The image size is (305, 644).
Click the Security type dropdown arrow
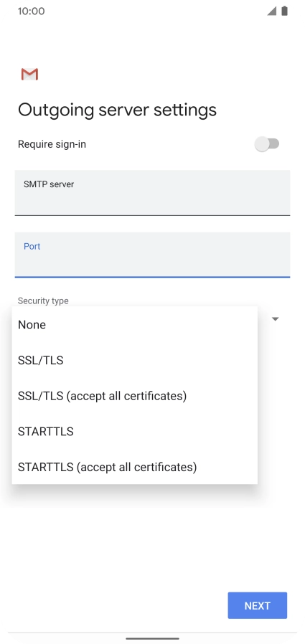(x=276, y=318)
